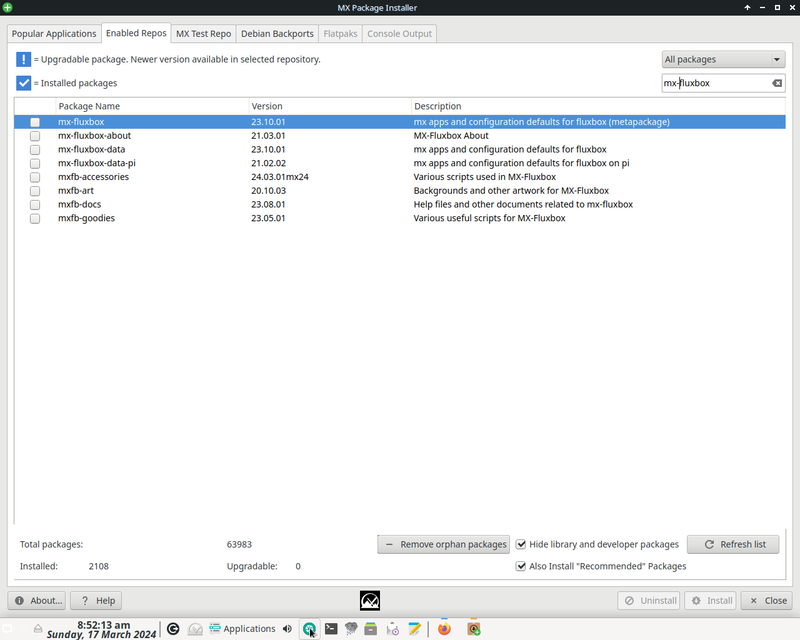The width and height of the screenshot is (800, 640).
Task: Tick the checkbox for mxfb-goodies
Action: 35,219
